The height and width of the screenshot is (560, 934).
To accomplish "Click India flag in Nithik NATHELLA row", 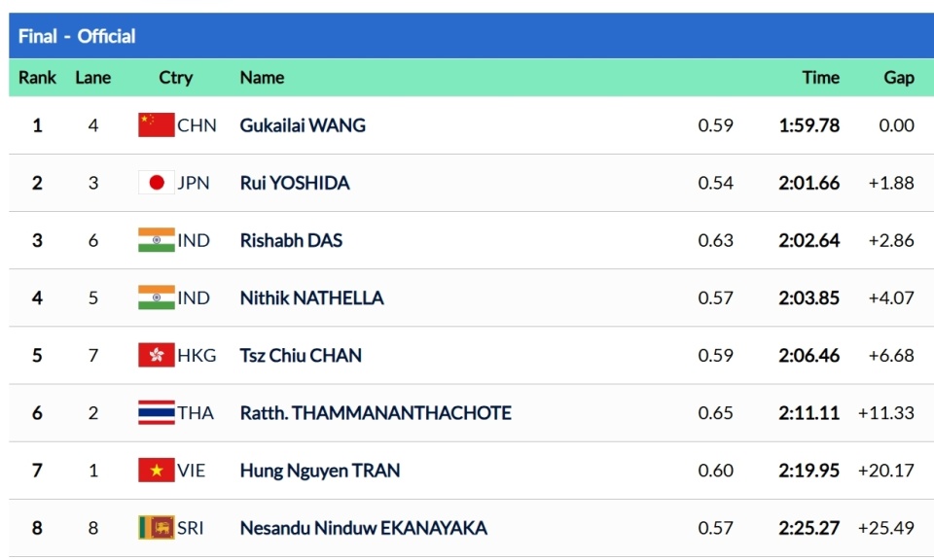I will point(156,297).
